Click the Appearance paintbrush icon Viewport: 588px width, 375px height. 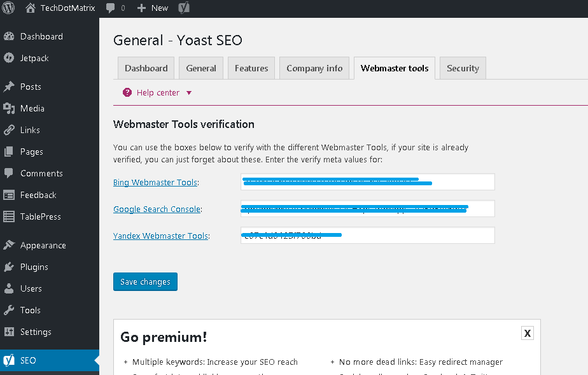(x=9, y=245)
